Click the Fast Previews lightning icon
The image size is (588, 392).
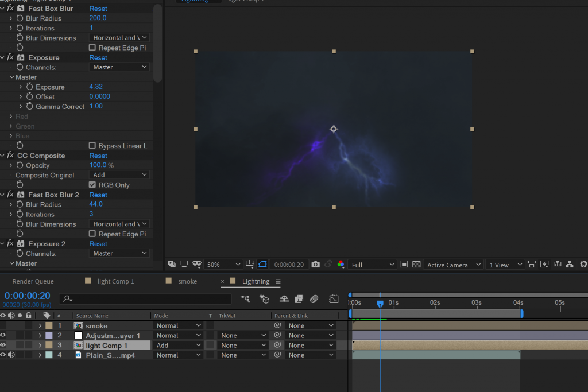point(544,265)
